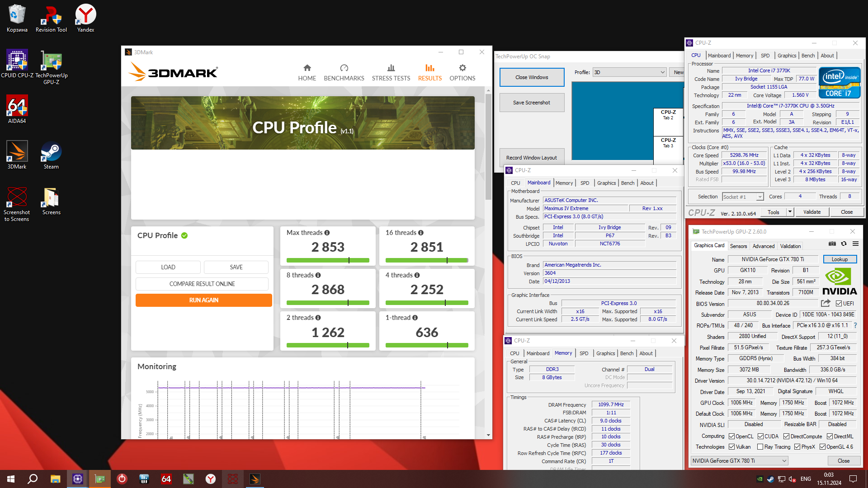Click the 3DMark scrollbar down arrow
This screenshot has width=868, height=488.
(488, 435)
